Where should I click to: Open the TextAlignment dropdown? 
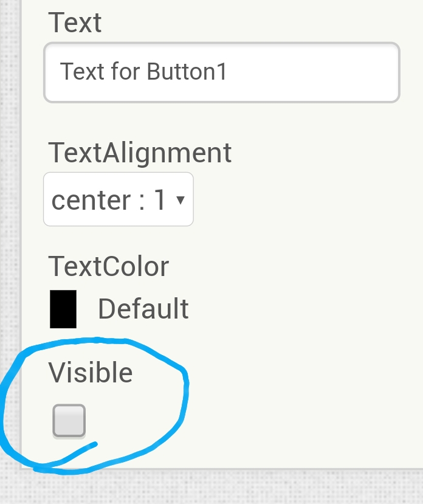119,199
